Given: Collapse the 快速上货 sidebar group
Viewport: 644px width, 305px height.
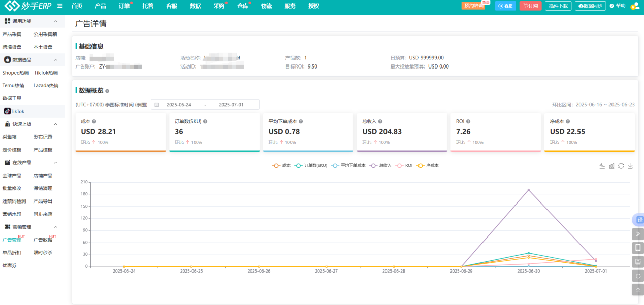Looking at the screenshot, I should 55,124.
